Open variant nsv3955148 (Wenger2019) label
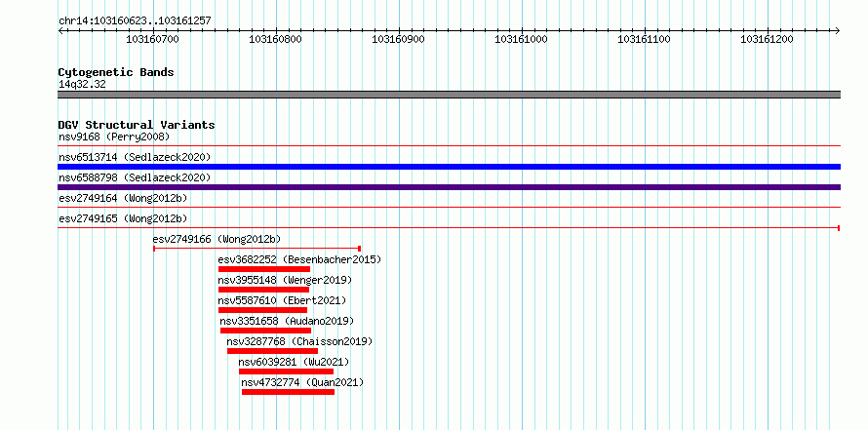 285,280
